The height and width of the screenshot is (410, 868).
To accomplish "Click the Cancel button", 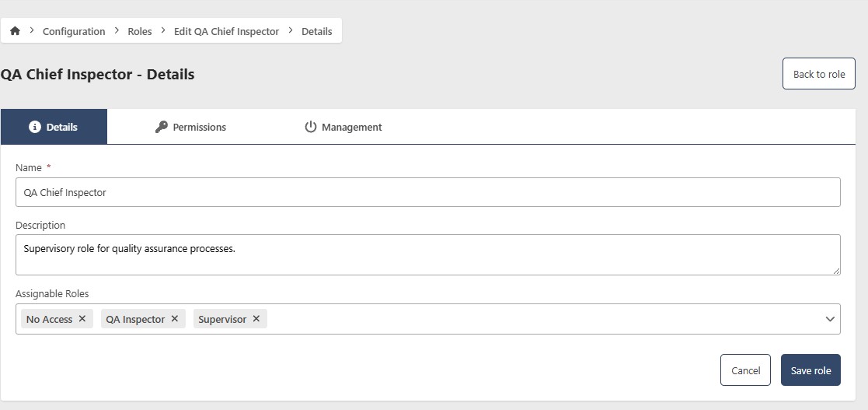I will tap(745, 370).
